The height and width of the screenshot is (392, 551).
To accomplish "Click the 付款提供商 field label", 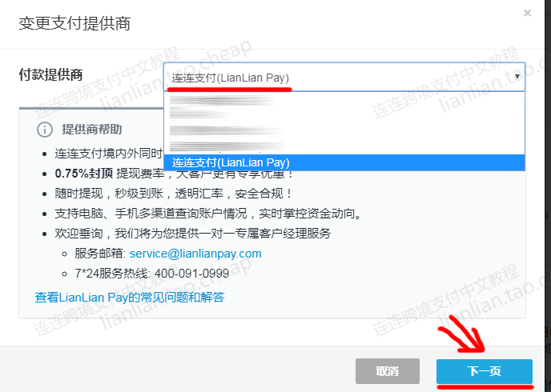I will (50, 74).
